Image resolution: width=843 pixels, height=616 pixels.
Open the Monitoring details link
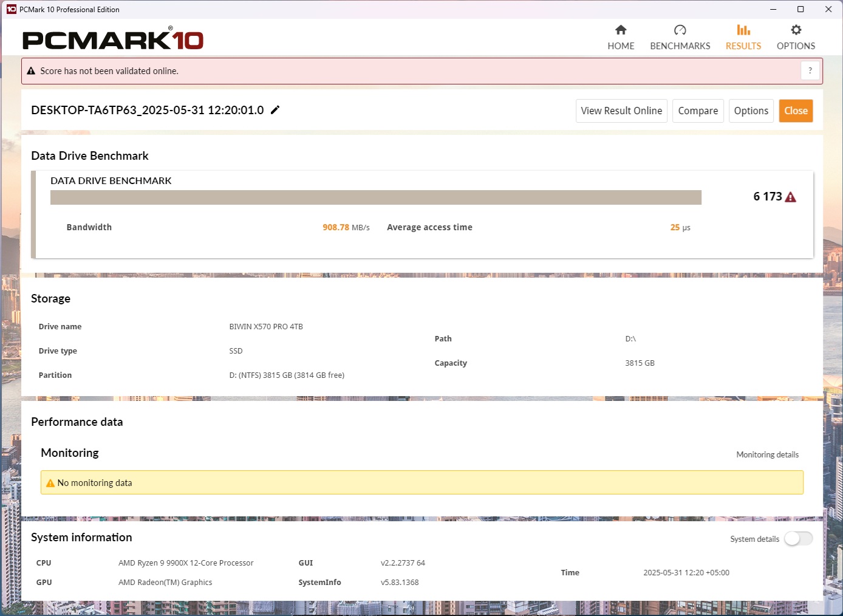click(767, 454)
